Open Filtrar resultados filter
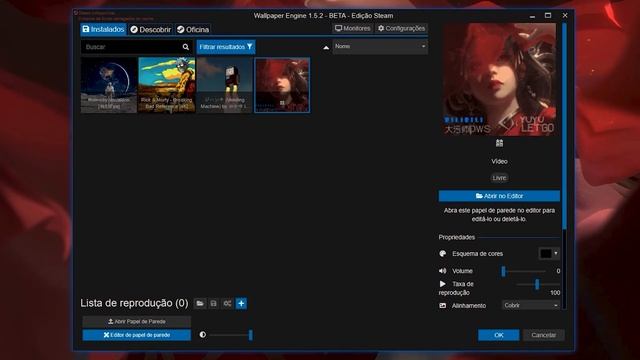This screenshot has height=360, width=640. coord(226,47)
